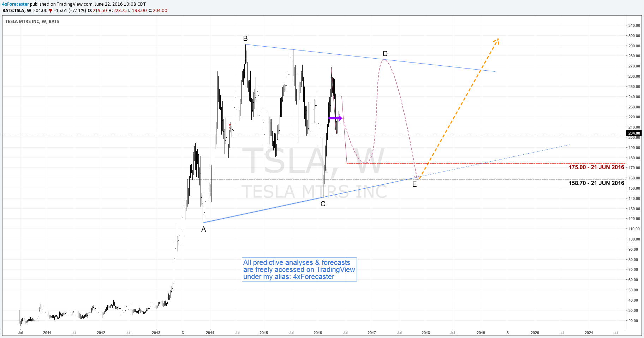Click the purple horizontal arrow marker

(x=335, y=118)
